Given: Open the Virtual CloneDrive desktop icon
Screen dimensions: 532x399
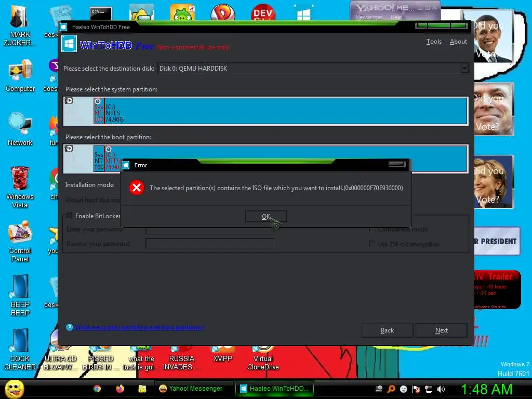Looking at the screenshot, I should 263,358.
